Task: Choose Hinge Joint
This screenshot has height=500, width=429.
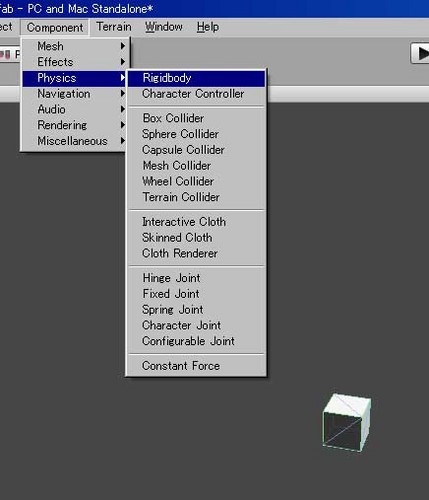Action: [196, 278]
